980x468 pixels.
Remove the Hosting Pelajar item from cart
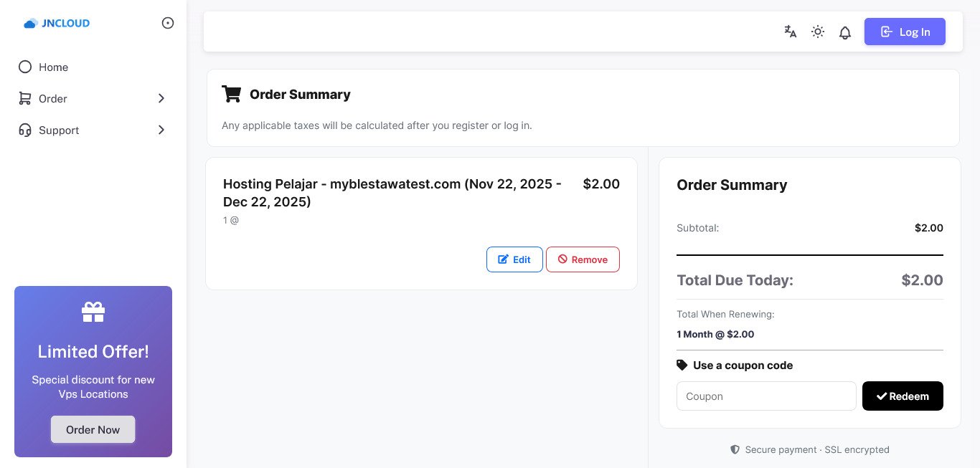(583, 259)
